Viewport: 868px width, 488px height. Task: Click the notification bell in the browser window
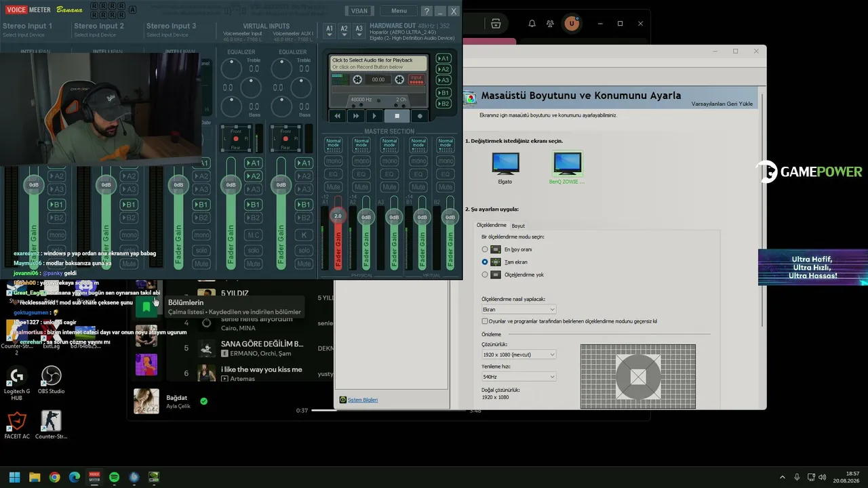pos(532,24)
